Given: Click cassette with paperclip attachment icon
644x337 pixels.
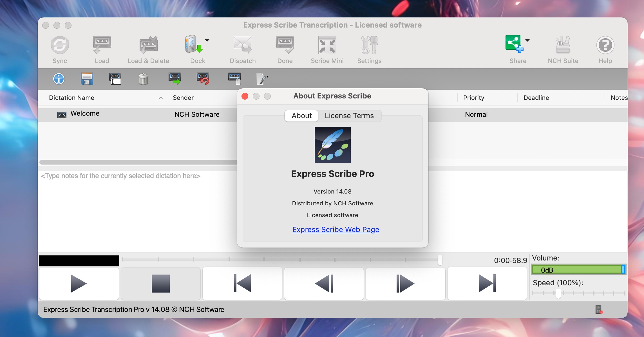Looking at the screenshot, I should tap(234, 78).
